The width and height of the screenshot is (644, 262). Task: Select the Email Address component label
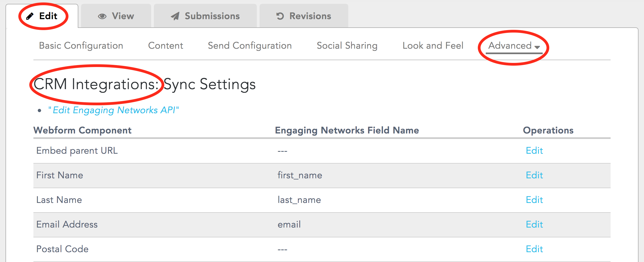(x=67, y=224)
